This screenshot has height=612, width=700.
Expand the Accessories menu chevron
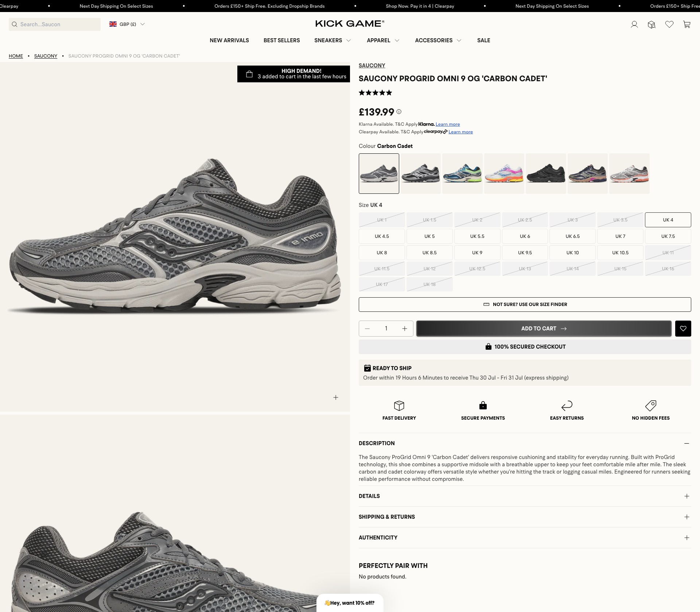coord(459,40)
